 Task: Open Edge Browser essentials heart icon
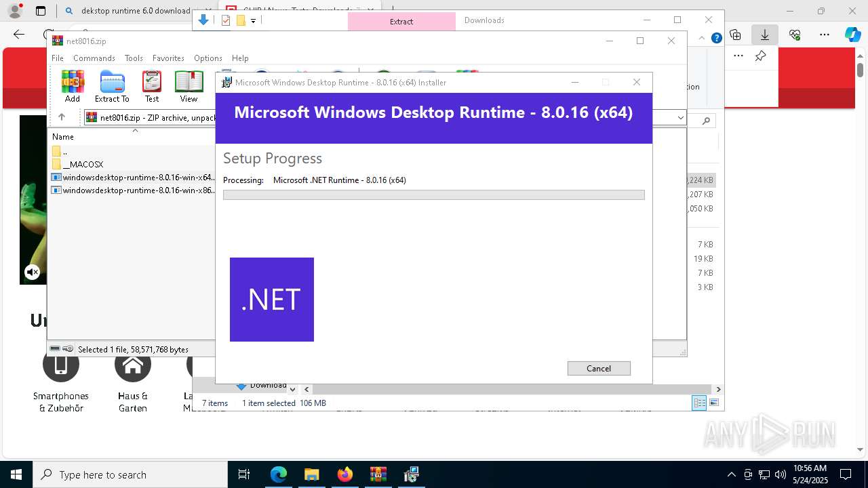[x=795, y=35]
